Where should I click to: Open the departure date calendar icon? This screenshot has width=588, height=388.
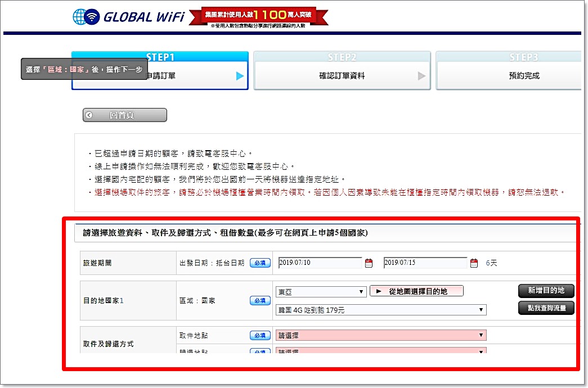click(369, 263)
